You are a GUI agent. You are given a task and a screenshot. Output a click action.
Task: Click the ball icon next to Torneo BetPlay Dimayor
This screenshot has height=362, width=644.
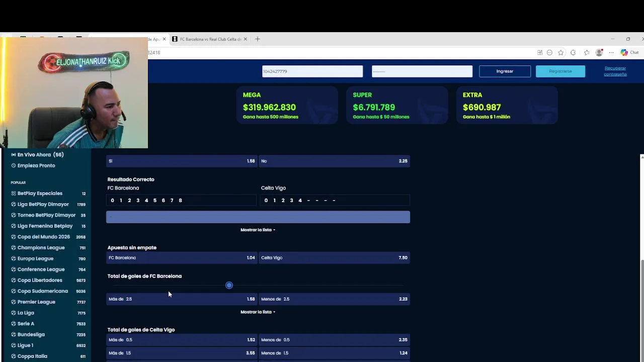coord(14,215)
